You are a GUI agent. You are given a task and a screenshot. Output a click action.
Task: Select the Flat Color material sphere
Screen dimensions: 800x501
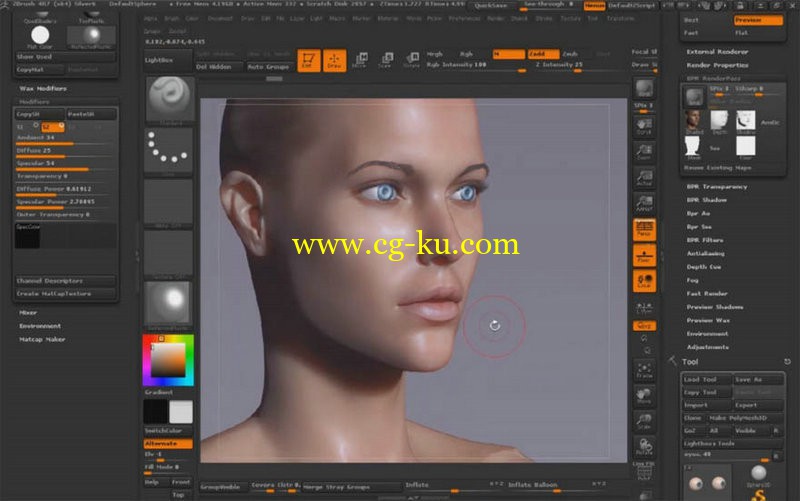point(40,36)
